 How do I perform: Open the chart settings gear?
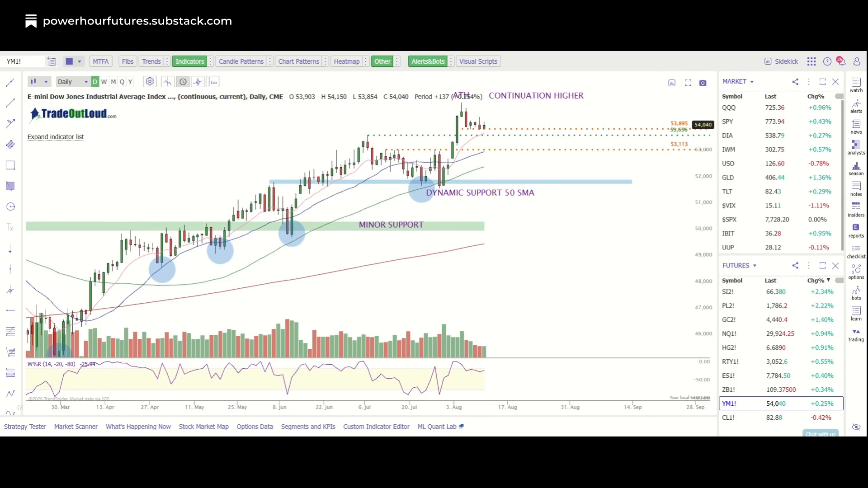coord(150,82)
